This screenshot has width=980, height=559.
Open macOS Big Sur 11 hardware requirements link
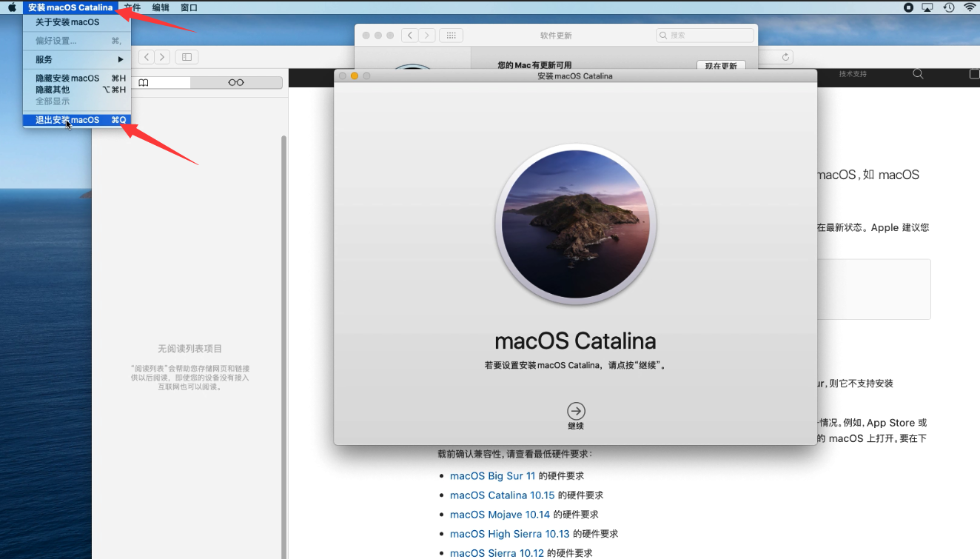[x=492, y=476]
